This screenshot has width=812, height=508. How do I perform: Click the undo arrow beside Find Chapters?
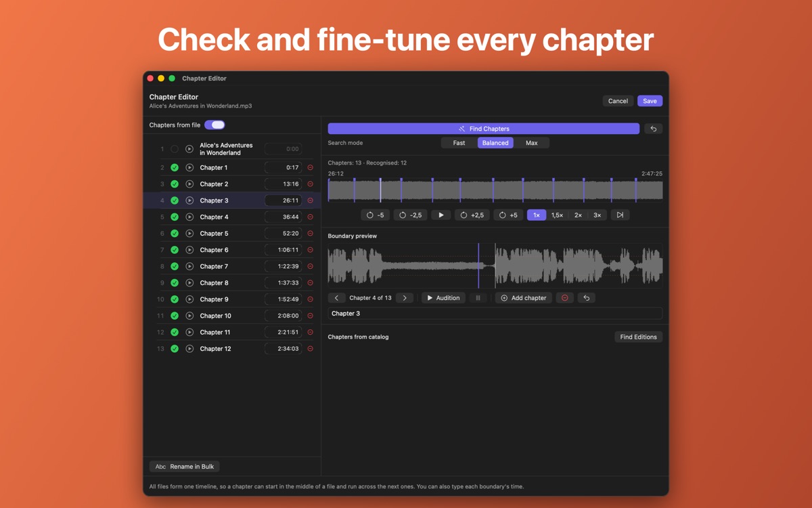pos(654,129)
